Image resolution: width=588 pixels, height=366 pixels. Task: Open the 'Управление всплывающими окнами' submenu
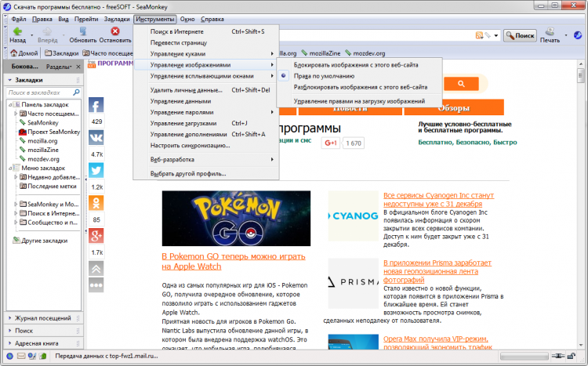click(206, 76)
